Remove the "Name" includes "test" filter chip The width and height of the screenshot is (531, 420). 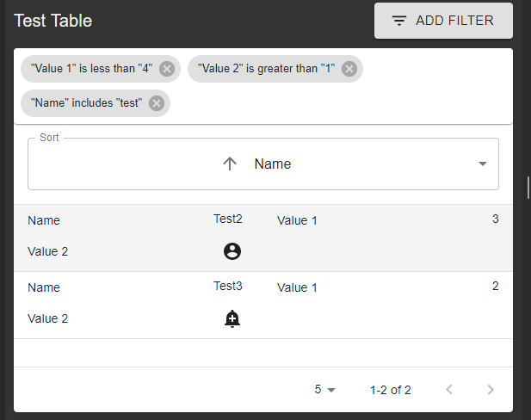click(x=157, y=103)
